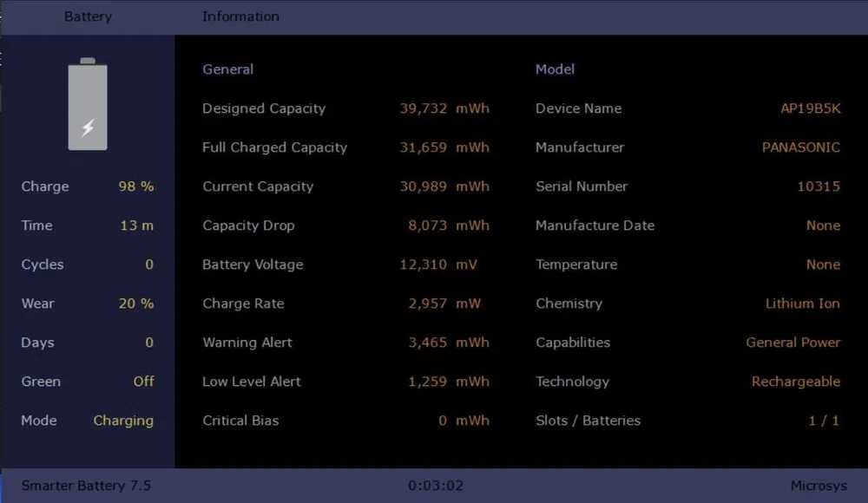Click the Battery Voltage 12,310 value
Screen dimensions: 868x503
coord(424,265)
